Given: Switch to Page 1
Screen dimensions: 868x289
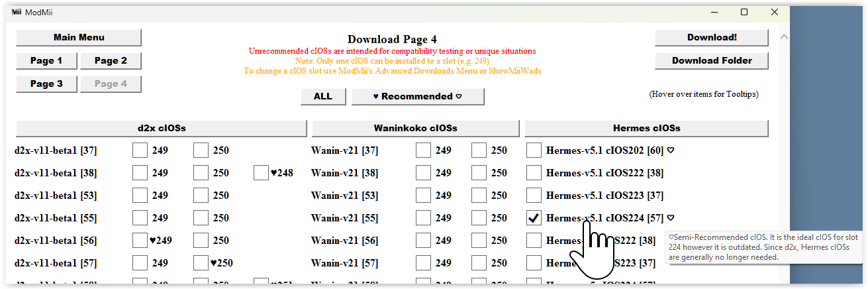Looking at the screenshot, I should [46, 61].
